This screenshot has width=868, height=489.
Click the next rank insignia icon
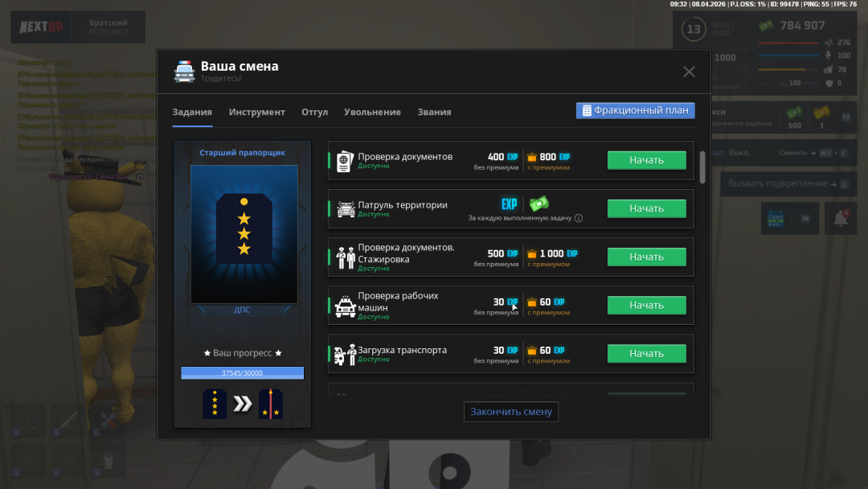point(270,404)
